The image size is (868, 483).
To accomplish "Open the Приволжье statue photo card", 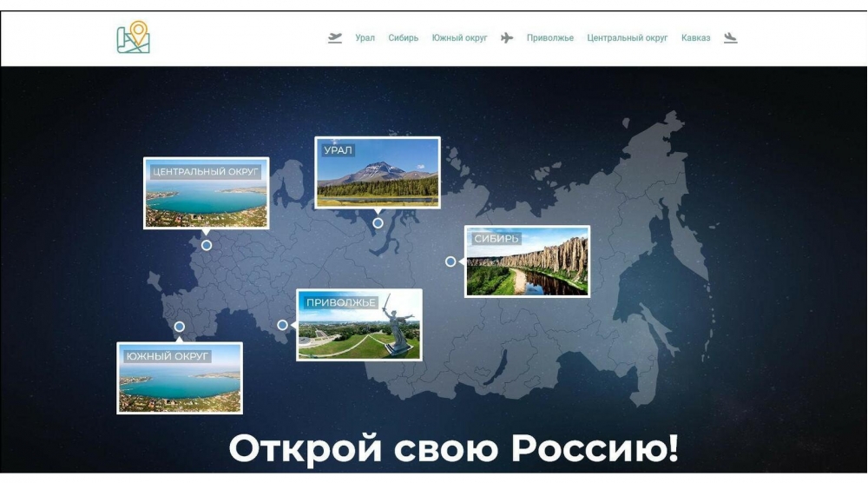I will point(359,325).
